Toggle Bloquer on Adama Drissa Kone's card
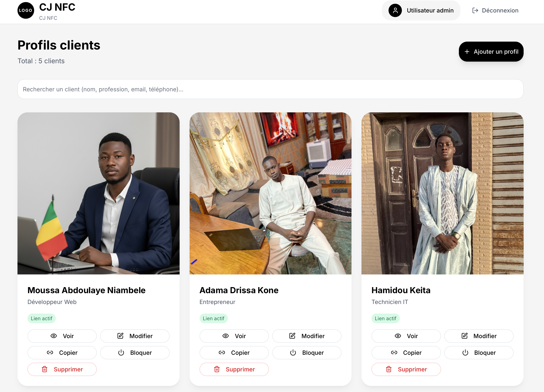The width and height of the screenshot is (544, 392). pyautogui.click(x=307, y=352)
